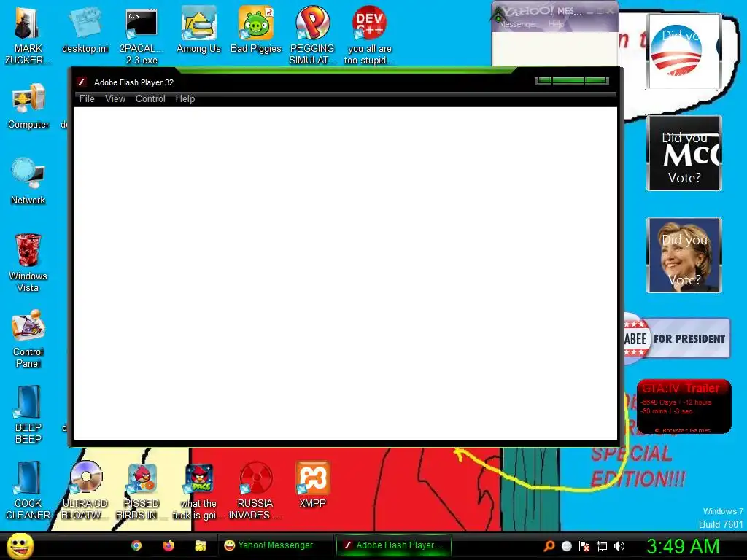Select the desktop.ini file icon
Screen dimensions: 747x560
pyautogui.click(x=85, y=31)
